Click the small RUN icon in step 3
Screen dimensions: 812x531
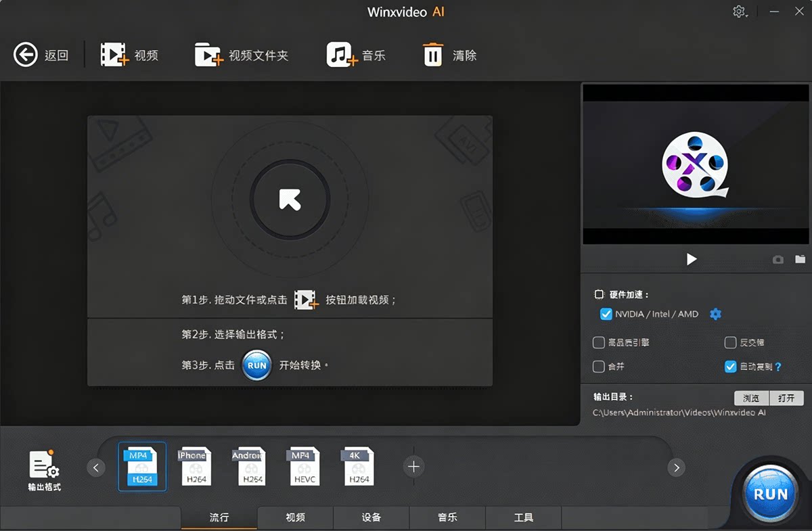click(x=257, y=365)
